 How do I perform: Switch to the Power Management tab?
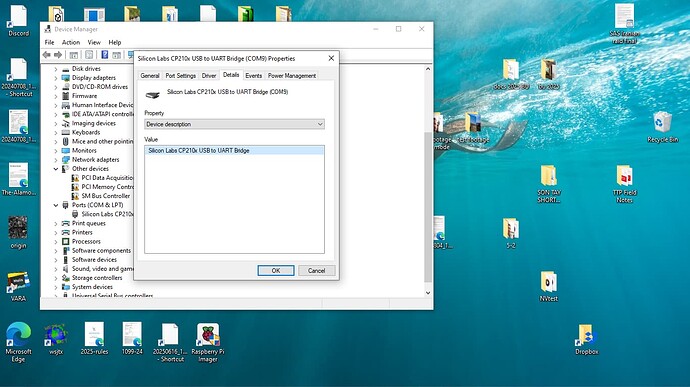(292, 76)
